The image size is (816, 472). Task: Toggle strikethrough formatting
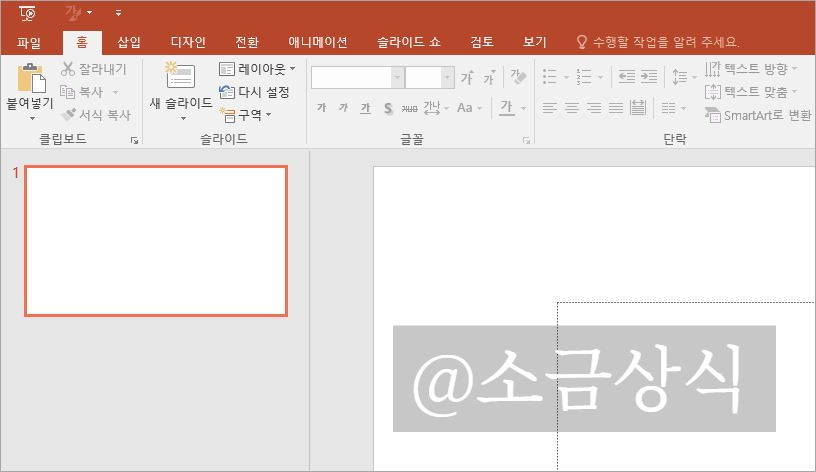point(410,108)
